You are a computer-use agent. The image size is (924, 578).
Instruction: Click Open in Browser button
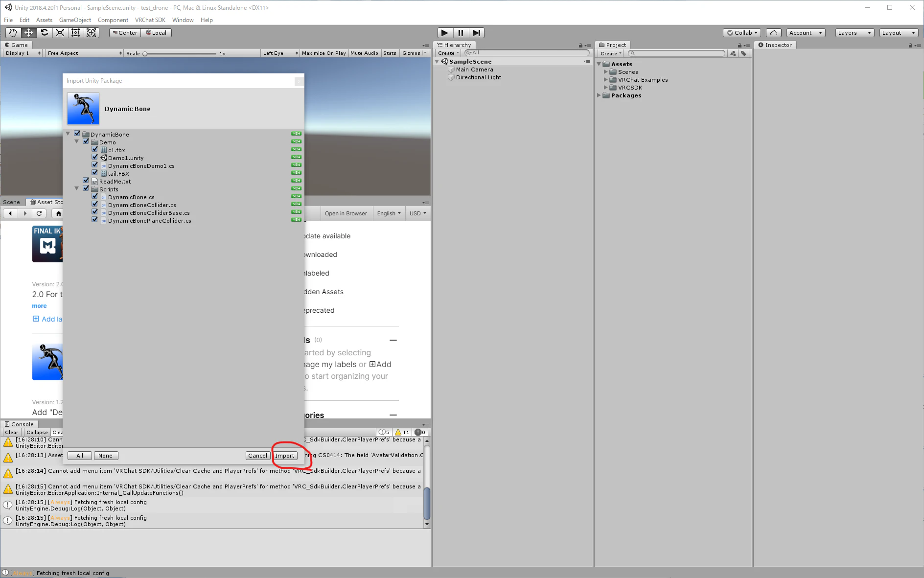coord(346,213)
